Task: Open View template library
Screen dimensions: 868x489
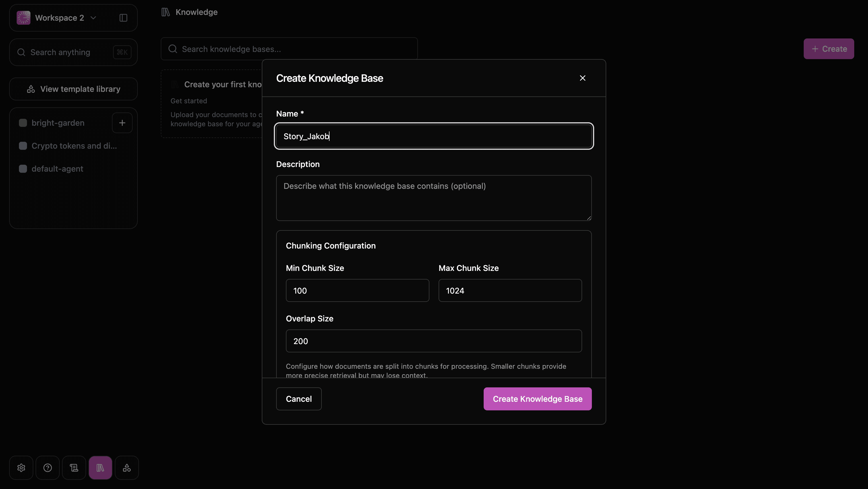Action: [73, 89]
